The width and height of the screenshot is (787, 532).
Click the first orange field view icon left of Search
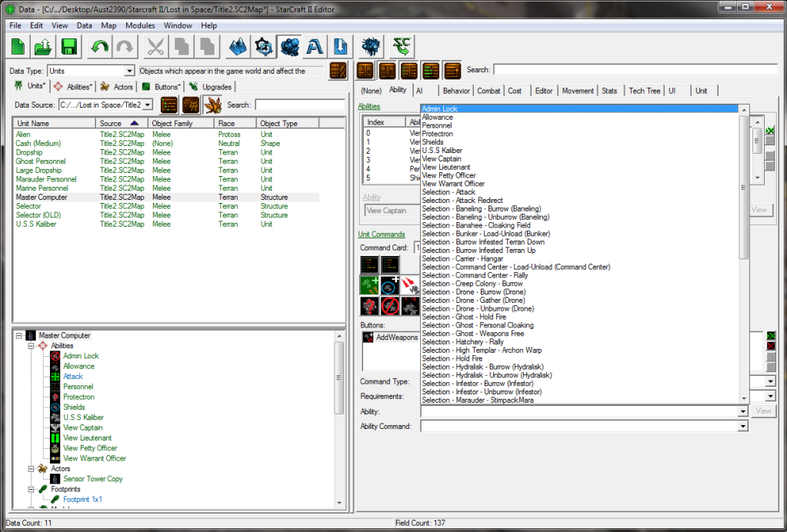pos(365,71)
